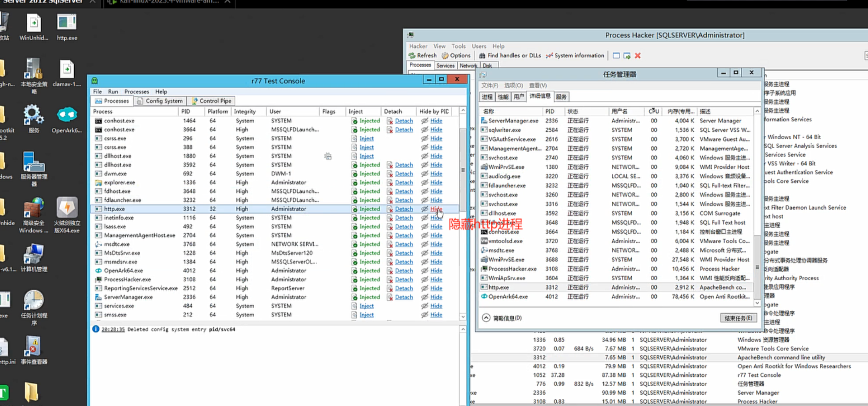The height and width of the screenshot is (406, 868).
Task: Select inetinfo.exe row in r77 console
Action: pyautogui.click(x=275, y=218)
